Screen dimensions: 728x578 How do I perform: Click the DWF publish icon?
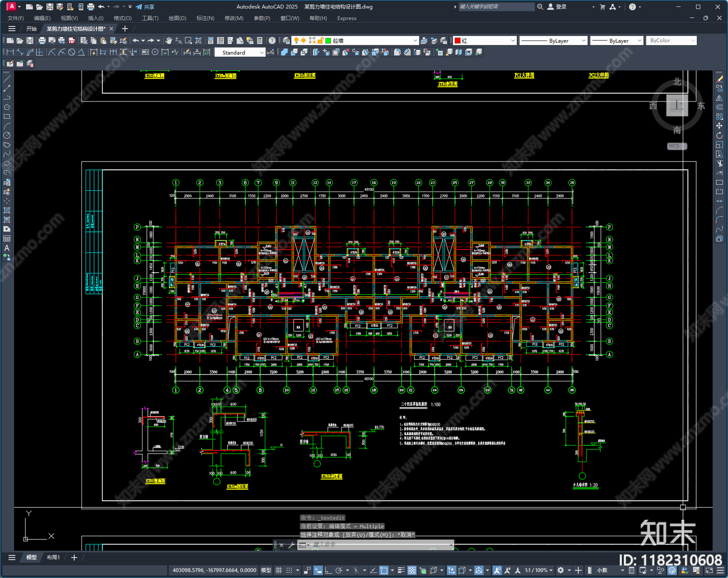[71, 41]
